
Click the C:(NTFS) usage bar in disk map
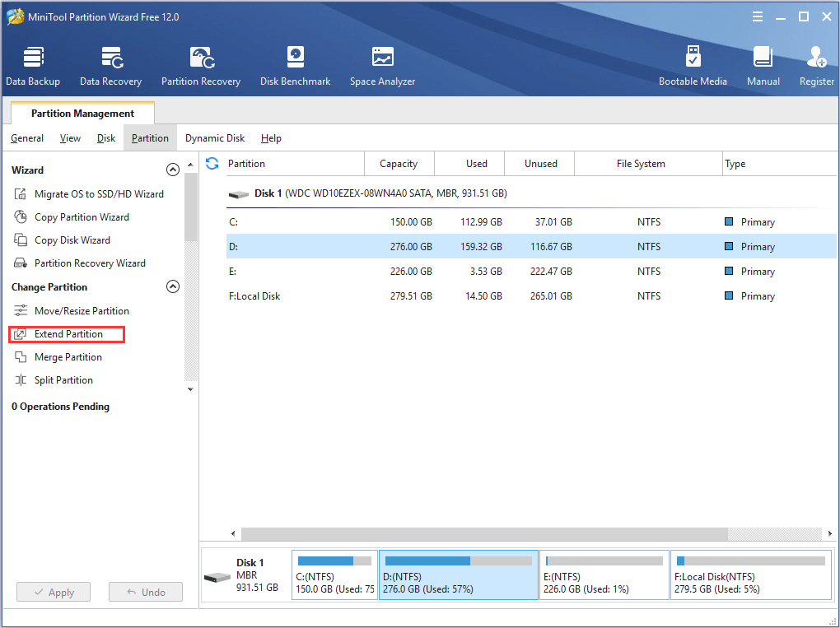click(334, 561)
